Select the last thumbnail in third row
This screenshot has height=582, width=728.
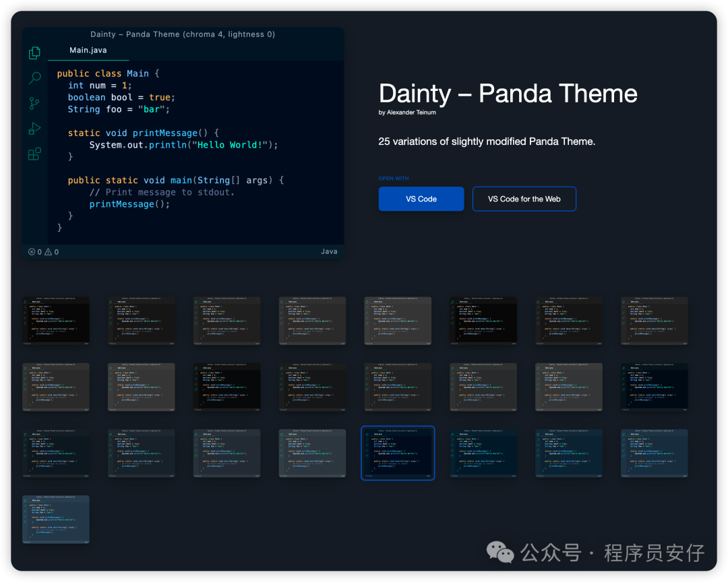pyautogui.click(x=654, y=453)
